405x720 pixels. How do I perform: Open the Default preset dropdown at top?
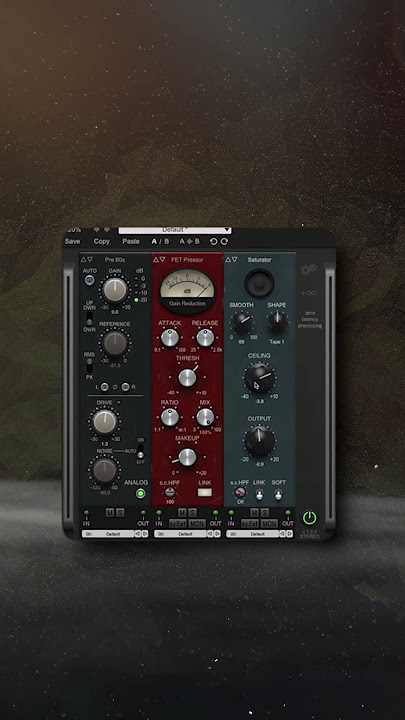click(x=175, y=230)
